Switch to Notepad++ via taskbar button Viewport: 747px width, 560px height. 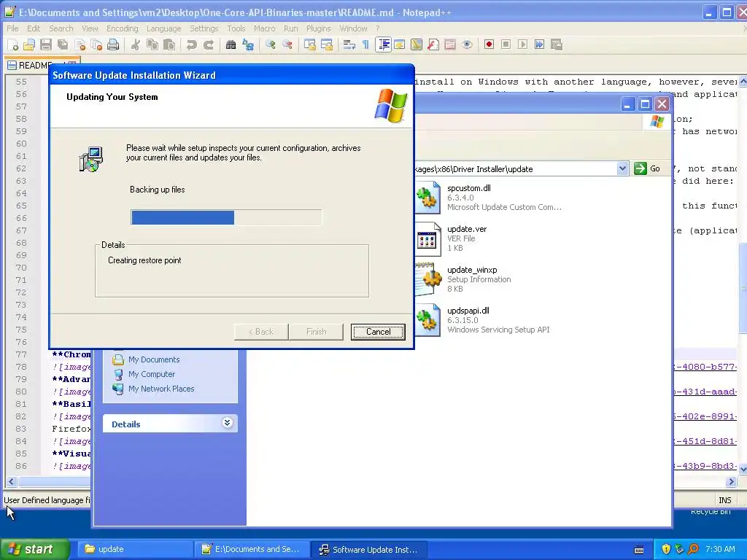tap(252, 550)
